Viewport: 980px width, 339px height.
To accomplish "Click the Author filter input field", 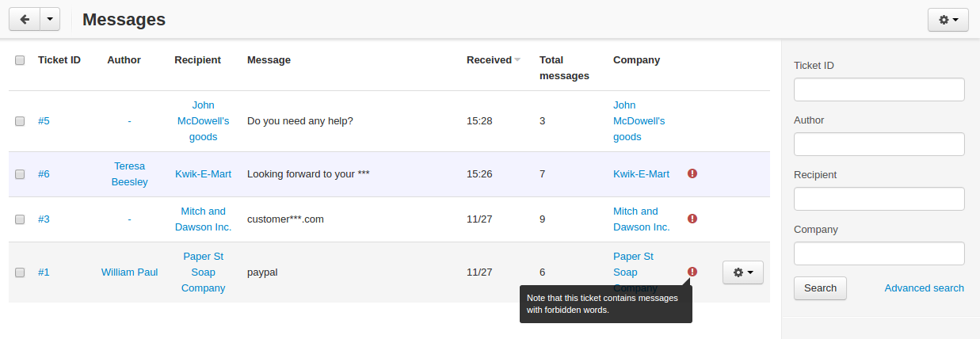I will pyautogui.click(x=879, y=144).
